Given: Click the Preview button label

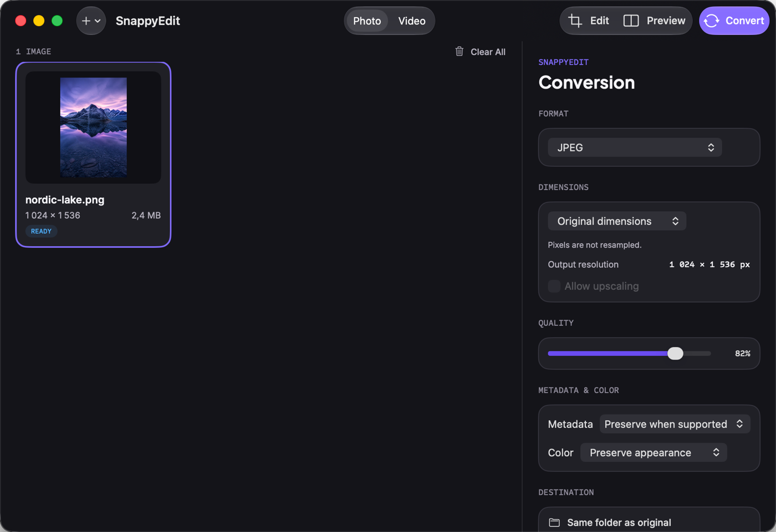Looking at the screenshot, I should (666, 21).
